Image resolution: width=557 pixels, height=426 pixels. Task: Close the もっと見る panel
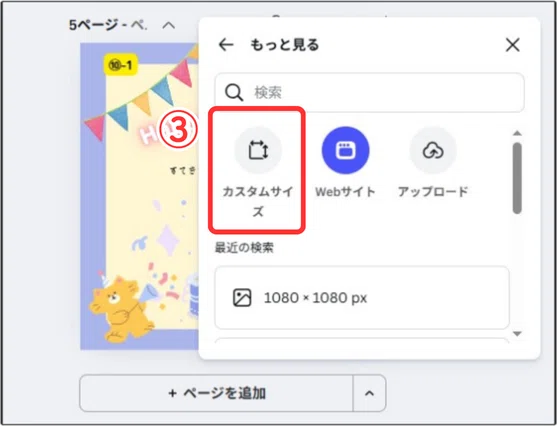point(513,45)
